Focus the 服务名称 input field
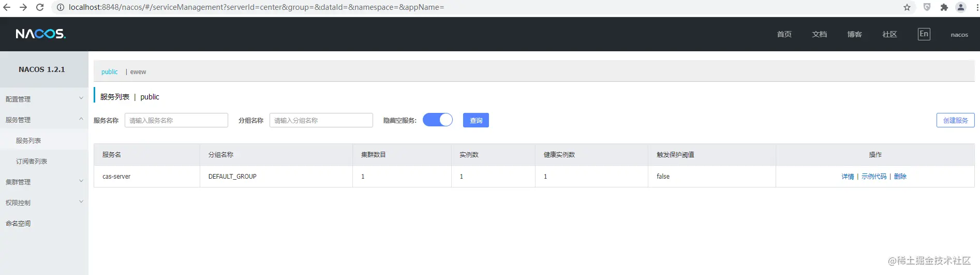This screenshot has width=980, height=275. (x=176, y=120)
